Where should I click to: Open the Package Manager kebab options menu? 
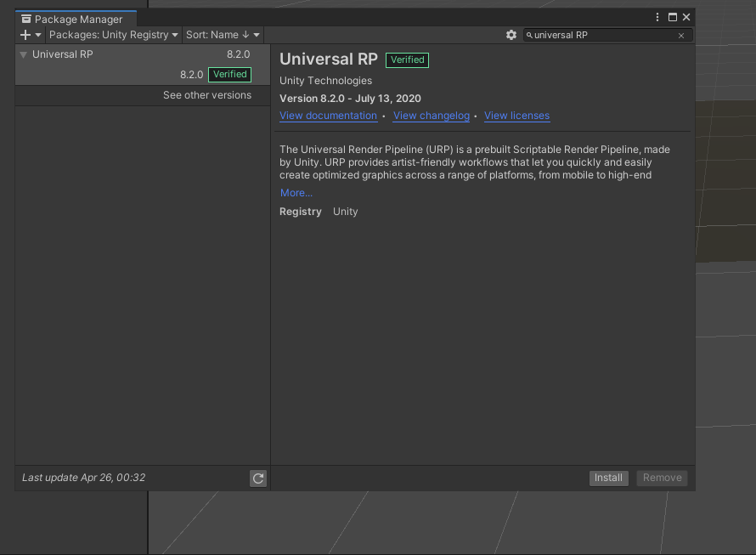click(x=657, y=17)
